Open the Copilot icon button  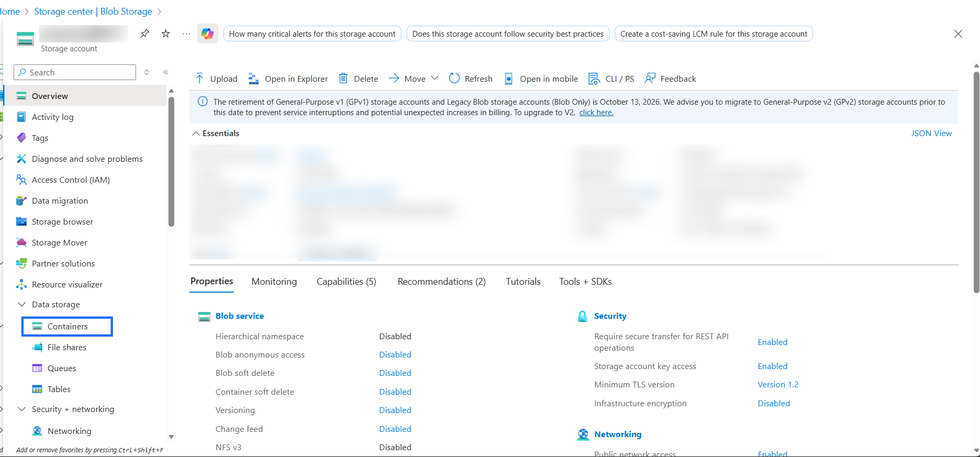tap(208, 34)
